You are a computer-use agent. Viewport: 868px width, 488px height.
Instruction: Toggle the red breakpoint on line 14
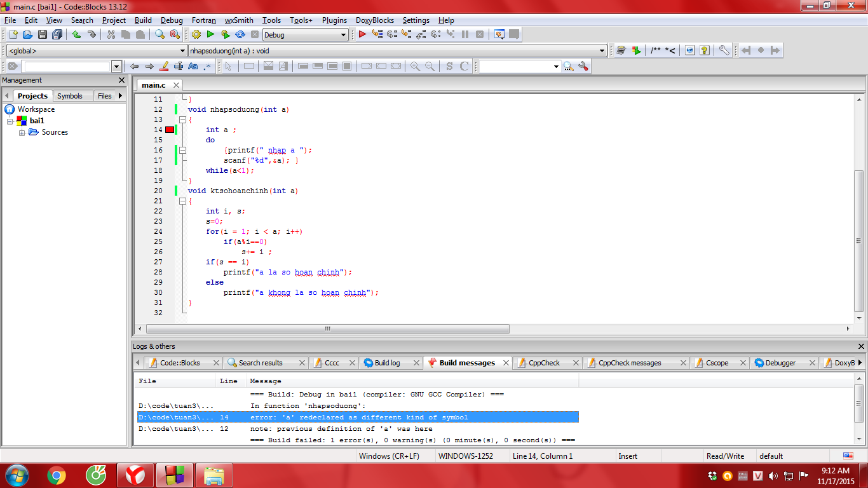coord(170,130)
